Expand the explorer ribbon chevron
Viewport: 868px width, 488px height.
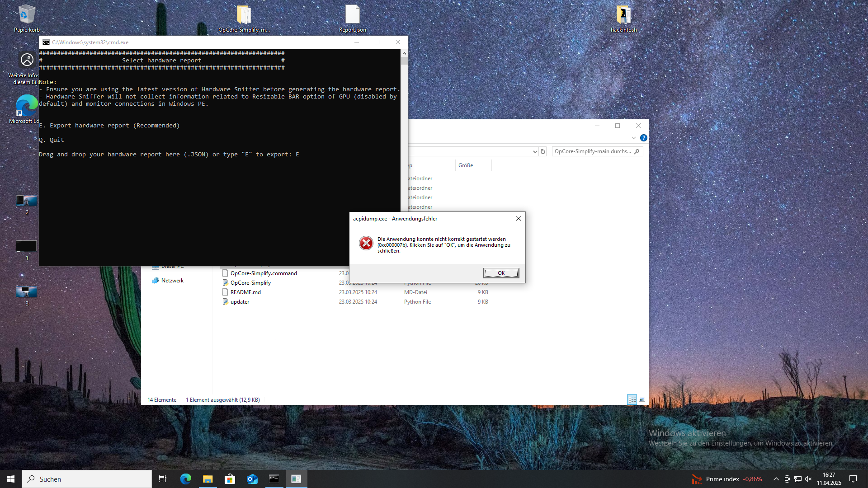[x=634, y=138]
